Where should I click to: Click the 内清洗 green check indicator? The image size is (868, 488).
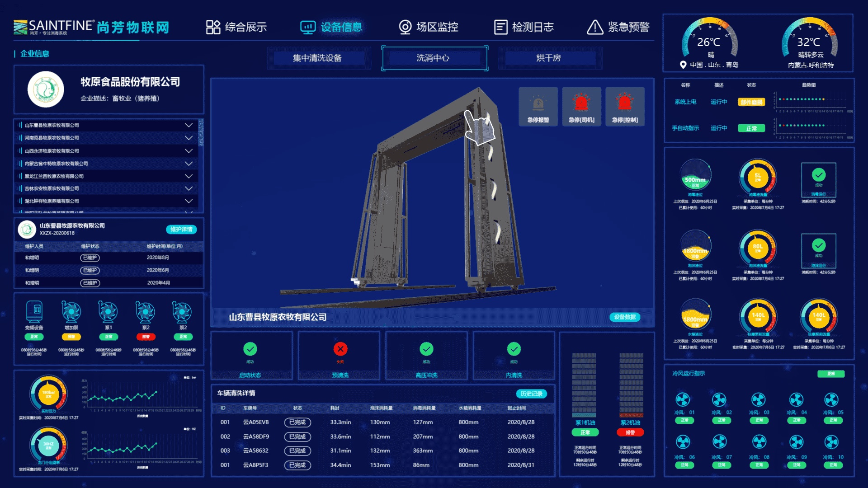[514, 349]
